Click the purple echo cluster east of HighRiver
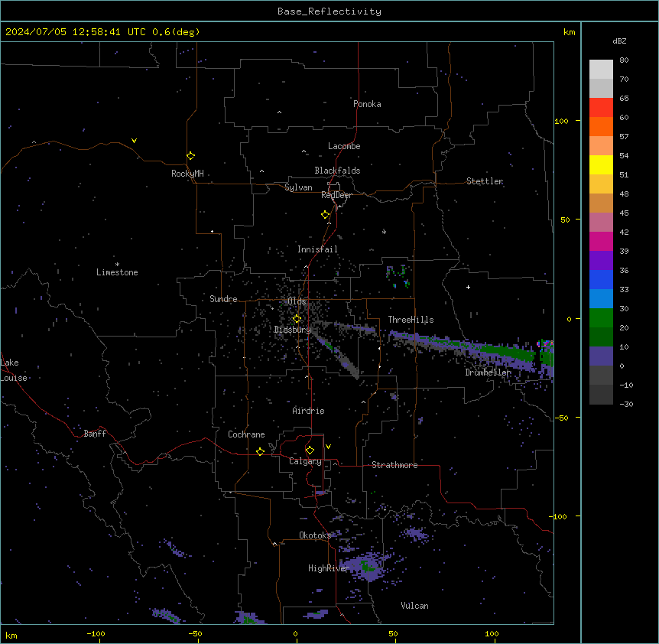 365,566
